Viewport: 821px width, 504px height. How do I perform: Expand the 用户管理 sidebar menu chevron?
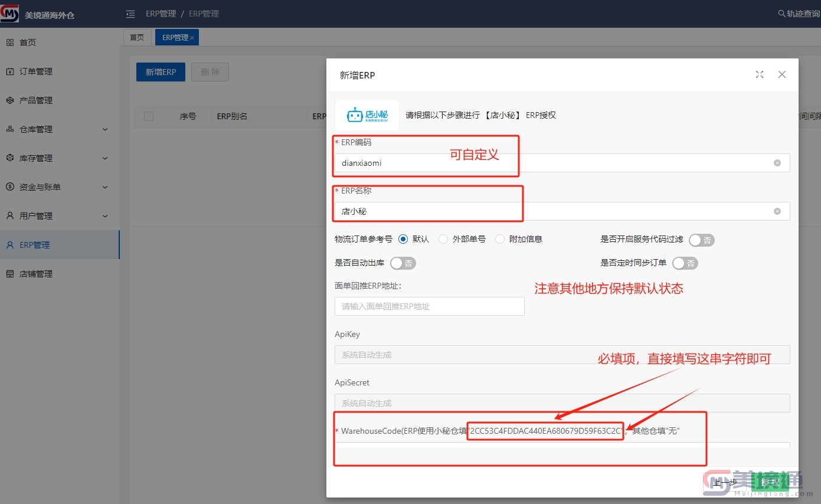point(105,216)
